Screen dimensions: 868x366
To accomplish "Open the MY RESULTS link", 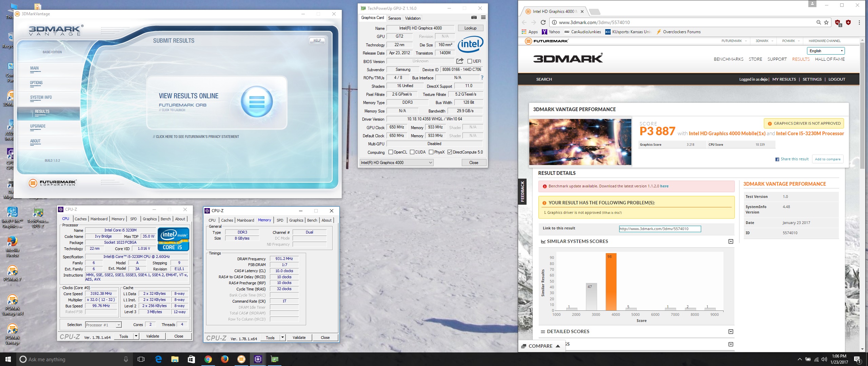I will click(784, 79).
